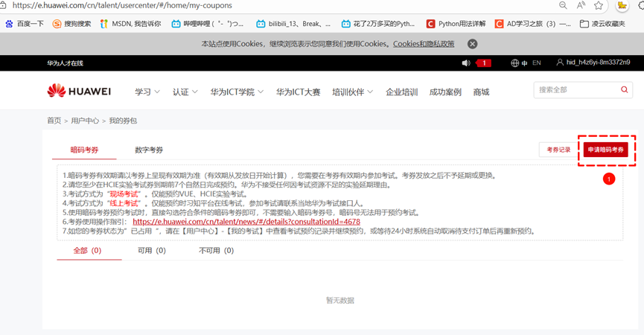Open the 企业培训 menu item
The image size is (644, 335).
pos(402,92)
